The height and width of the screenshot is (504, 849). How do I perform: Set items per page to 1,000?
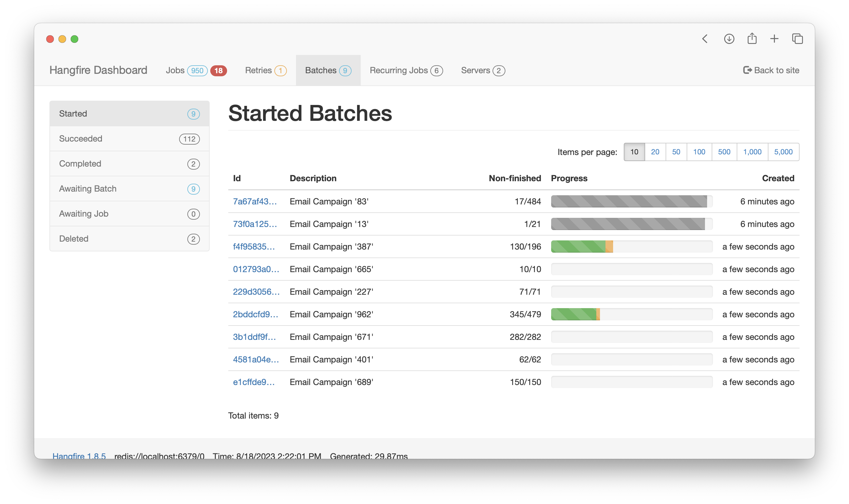tap(752, 152)
